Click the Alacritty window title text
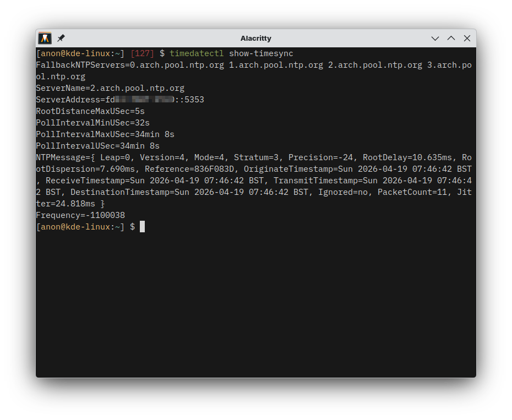512x420 pixels. point(255,39)
